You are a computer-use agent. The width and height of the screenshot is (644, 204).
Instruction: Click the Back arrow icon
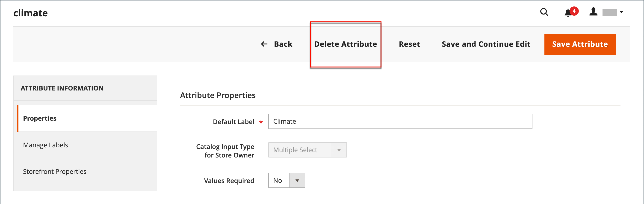264,44
